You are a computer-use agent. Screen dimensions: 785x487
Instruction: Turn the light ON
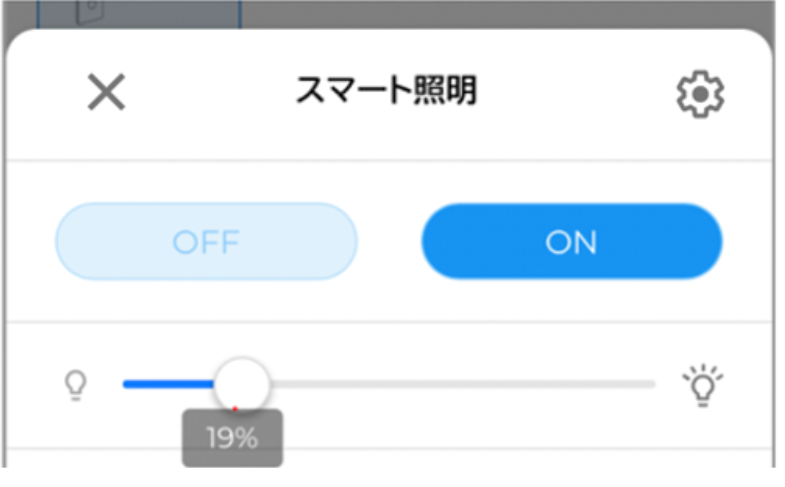click(571, 242)
